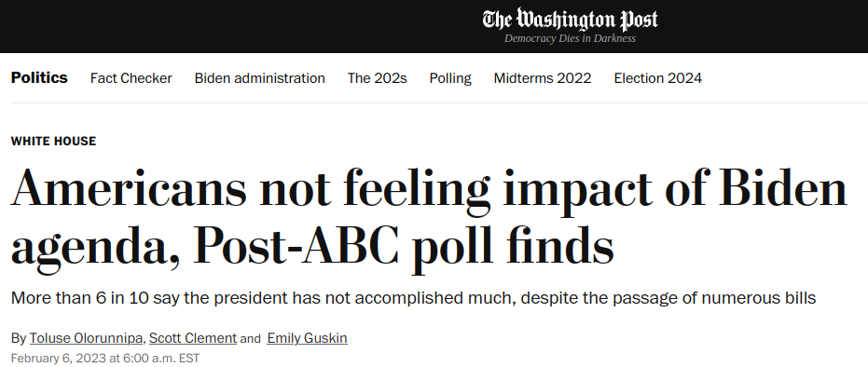Open the Biden administration page
Screen dimensions: 868x367
click(x=259, y=78)
